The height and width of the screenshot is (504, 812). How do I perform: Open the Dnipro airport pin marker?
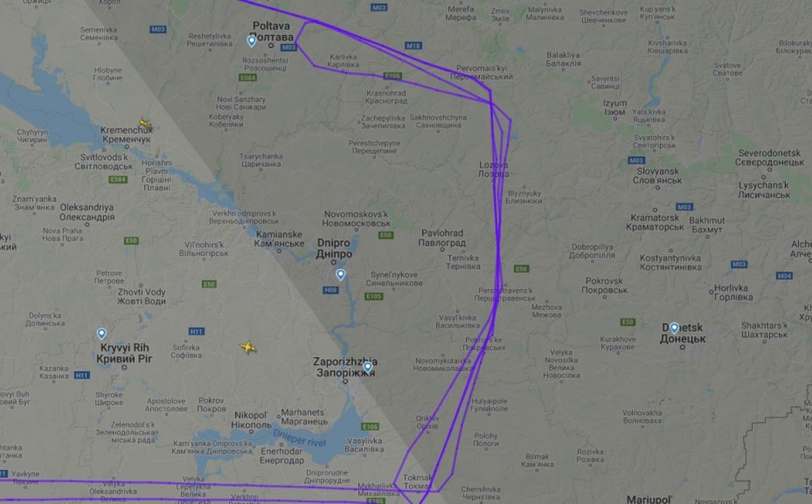[340, 275]
